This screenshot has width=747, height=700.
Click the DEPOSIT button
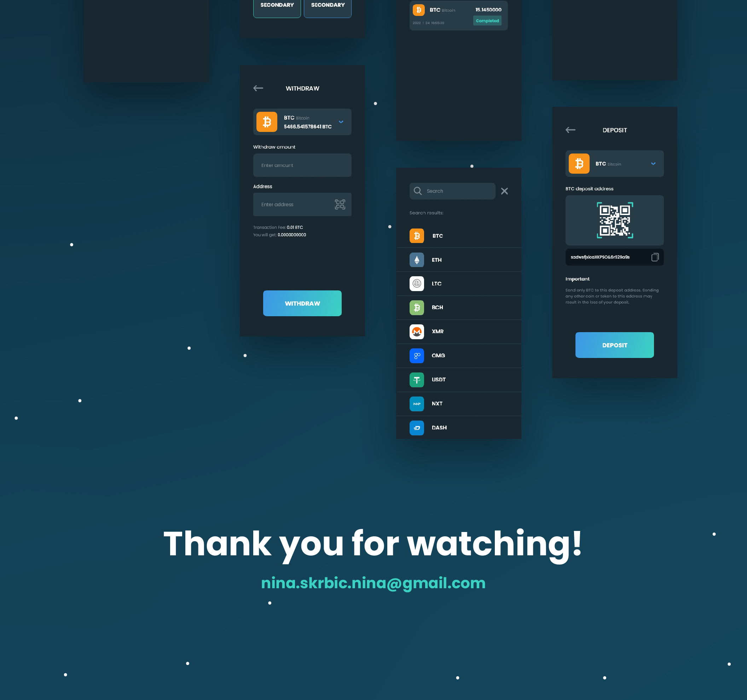(x=615, y=345)
